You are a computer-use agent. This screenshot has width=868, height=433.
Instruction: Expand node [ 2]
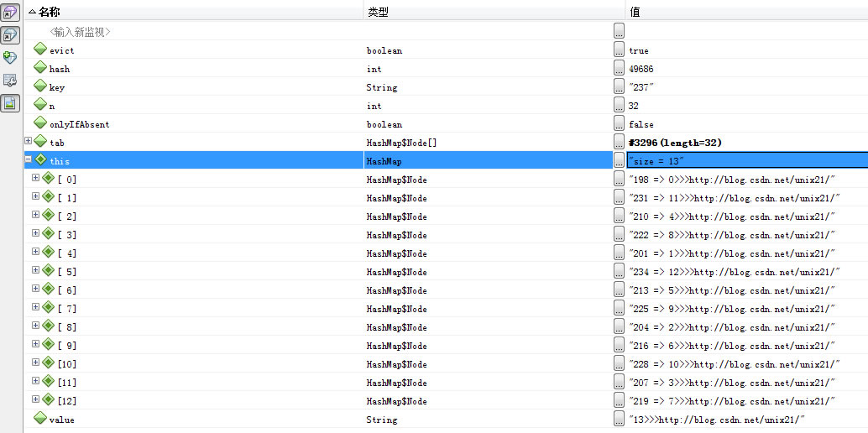point(36,214)
